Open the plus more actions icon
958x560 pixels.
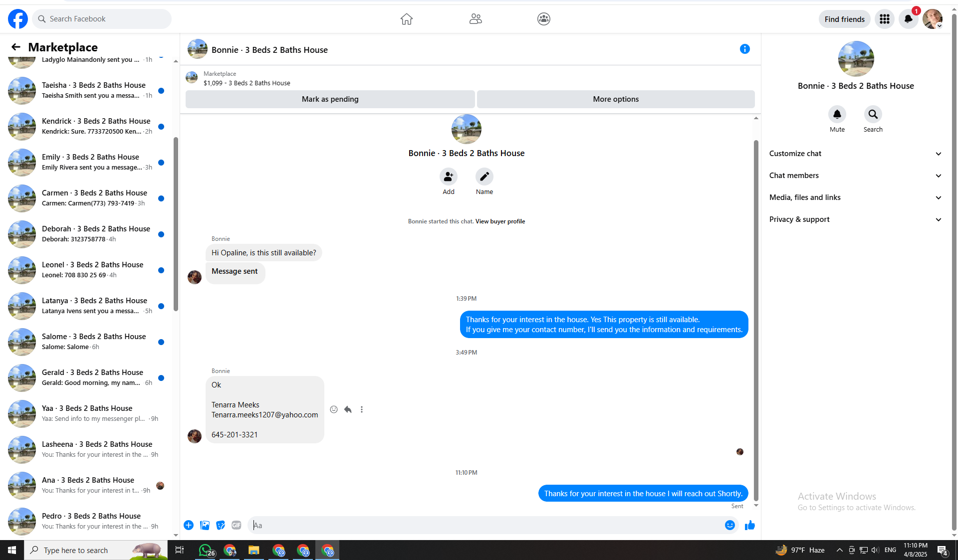point(189,525)
